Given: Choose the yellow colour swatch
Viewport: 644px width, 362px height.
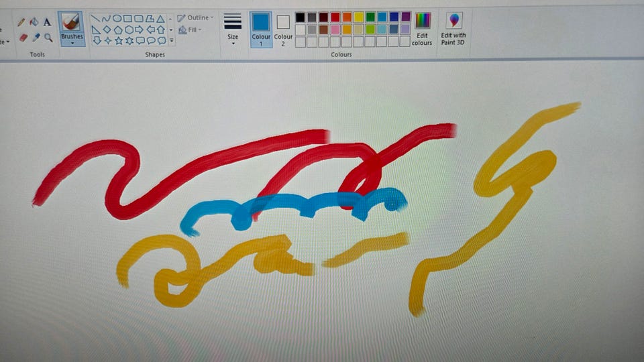Looking at the screenshot, I should [x=358, y=17].
